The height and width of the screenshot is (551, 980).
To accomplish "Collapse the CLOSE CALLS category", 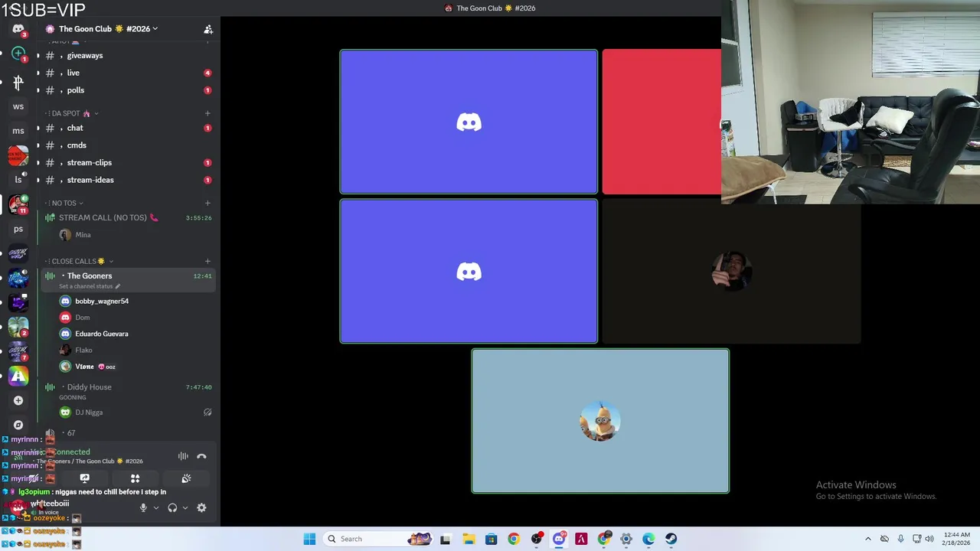I will [x=80, y=261].
